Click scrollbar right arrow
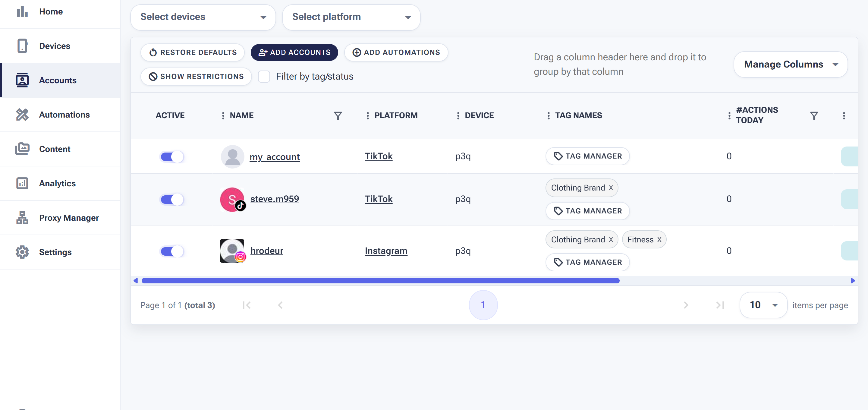Viewport: 868px width, 410px height. point(853,281)
